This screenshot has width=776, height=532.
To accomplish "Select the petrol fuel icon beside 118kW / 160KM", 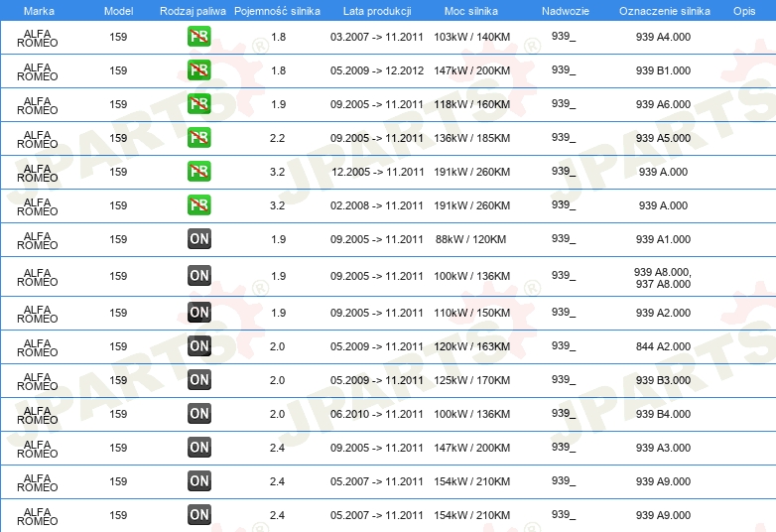I will (198, 104).
